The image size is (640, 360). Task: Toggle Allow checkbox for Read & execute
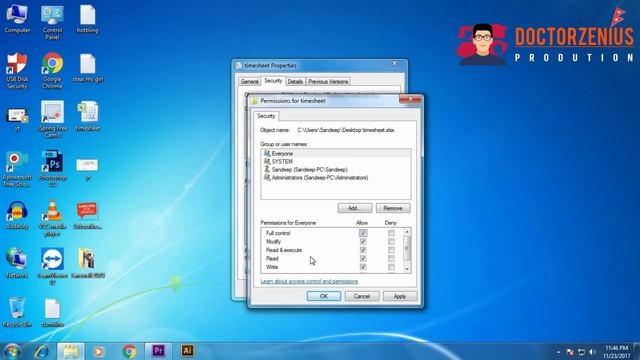click(363, 250)
